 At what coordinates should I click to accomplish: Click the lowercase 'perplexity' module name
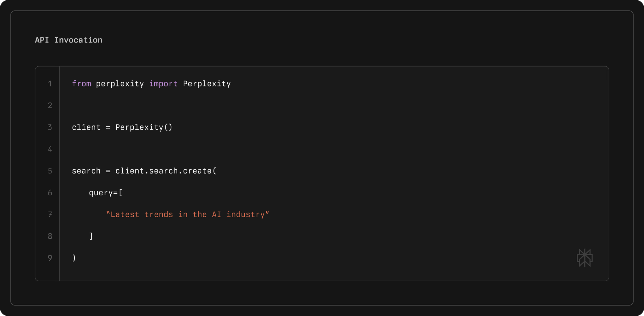[x=120, y=84]
